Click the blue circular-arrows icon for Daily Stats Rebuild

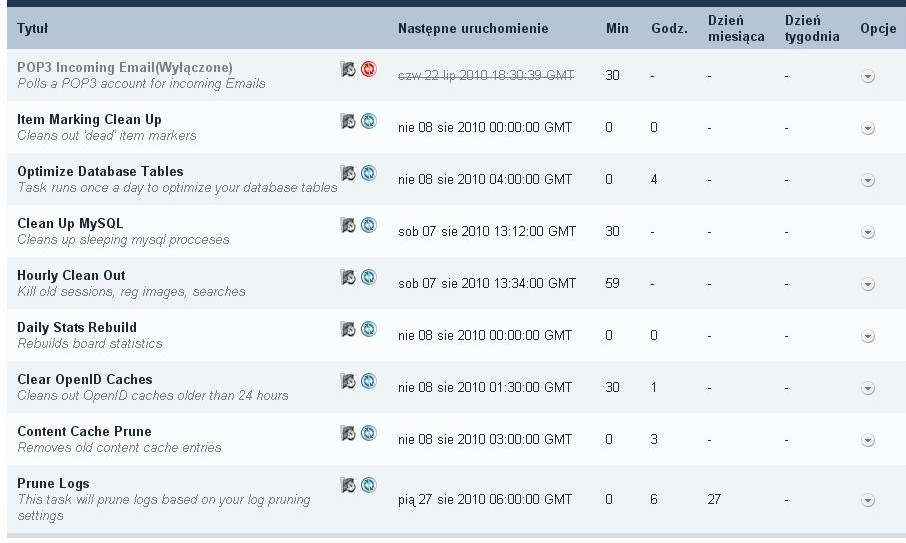(x=368, y=329)
